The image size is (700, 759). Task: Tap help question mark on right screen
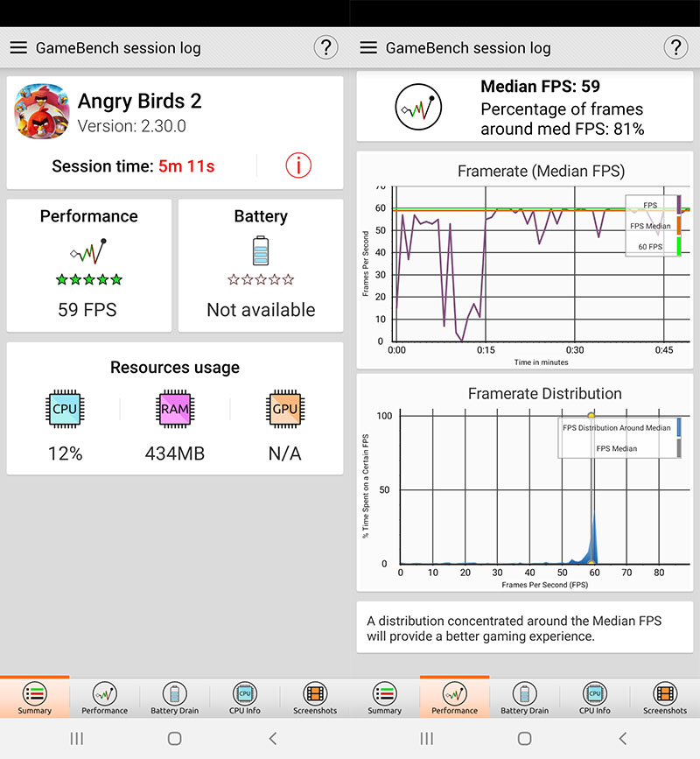click(675, 47)
